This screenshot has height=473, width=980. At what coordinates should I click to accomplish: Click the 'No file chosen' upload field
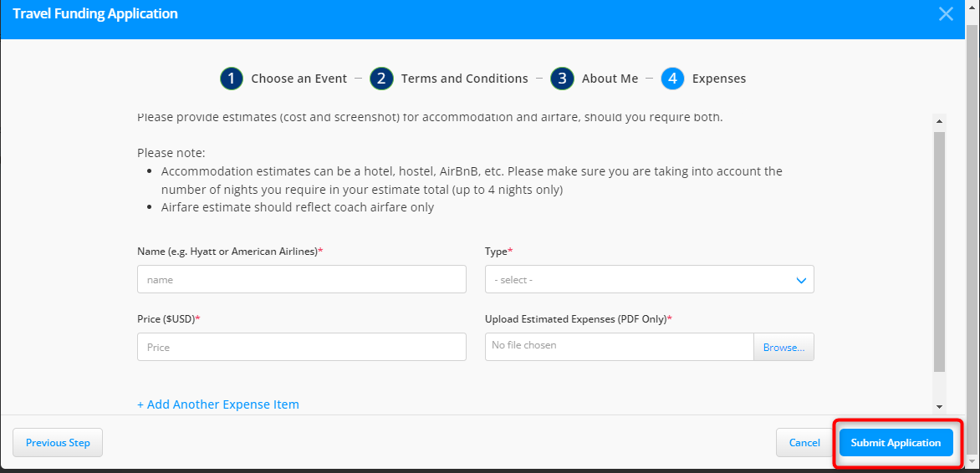pyautogui.click(x=619, y=346)
